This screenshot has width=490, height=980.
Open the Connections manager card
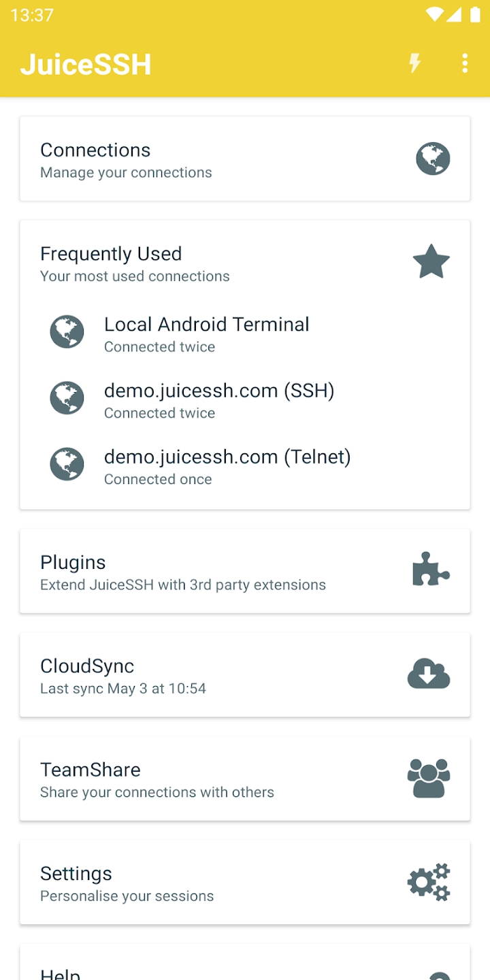[204, 159]
